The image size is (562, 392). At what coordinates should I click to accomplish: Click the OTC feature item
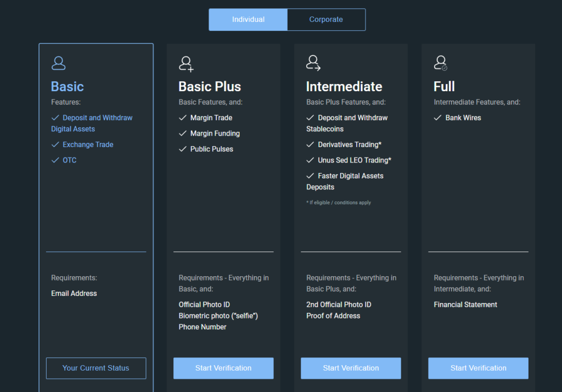(x=70, y=160)
